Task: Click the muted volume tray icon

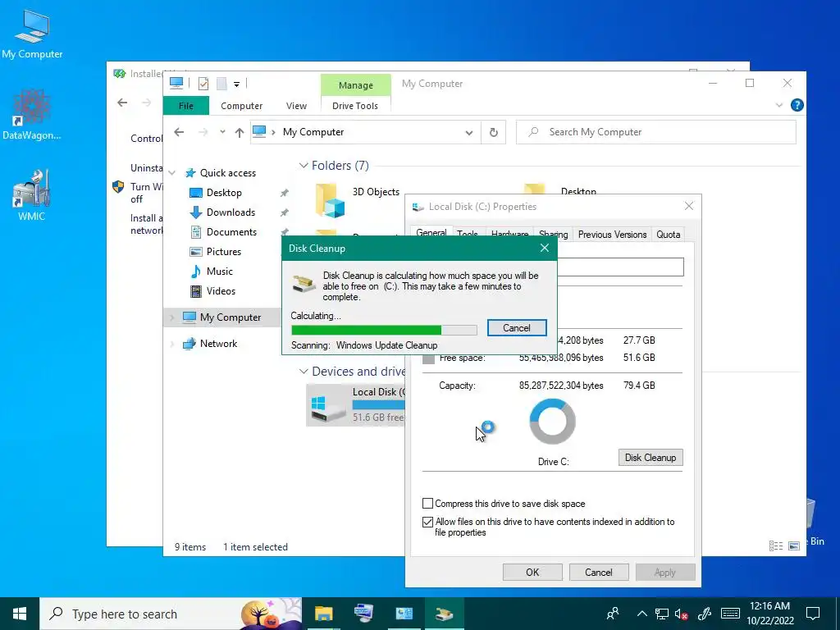Action: (x=682, y=614)
